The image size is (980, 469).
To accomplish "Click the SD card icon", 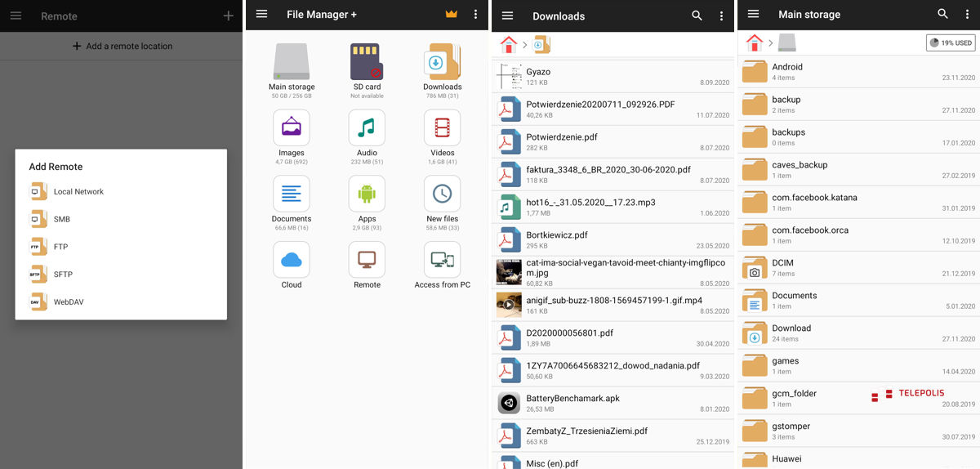I will pos(367,61).
